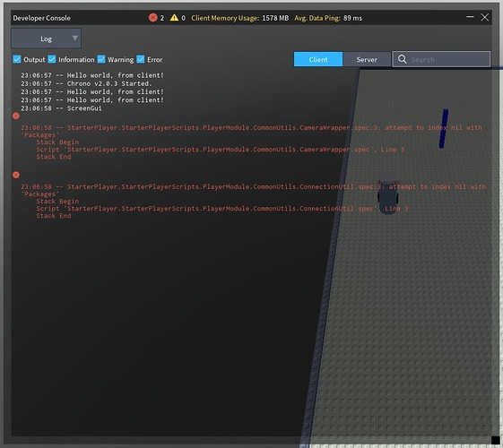Image resolution: width=503 pixels, height=448 pixels.
Task: Click the Avg. Data Ping readout
Action: coord(328,18)
